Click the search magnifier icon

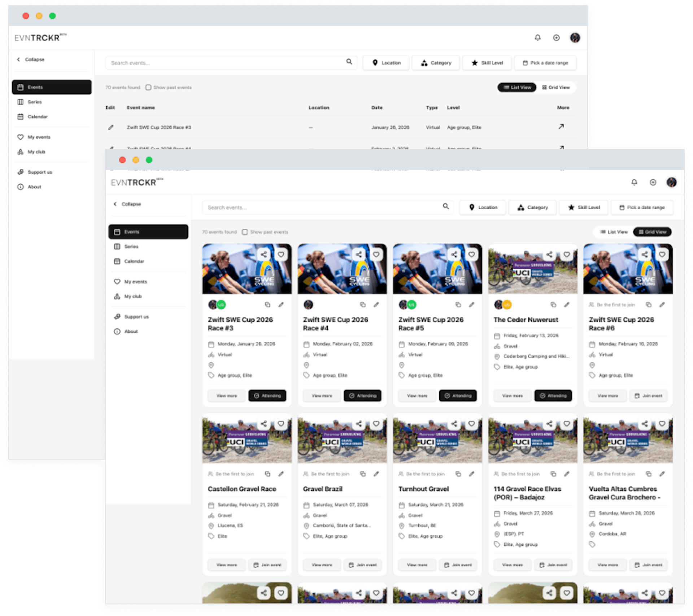(x=446, y=207)
